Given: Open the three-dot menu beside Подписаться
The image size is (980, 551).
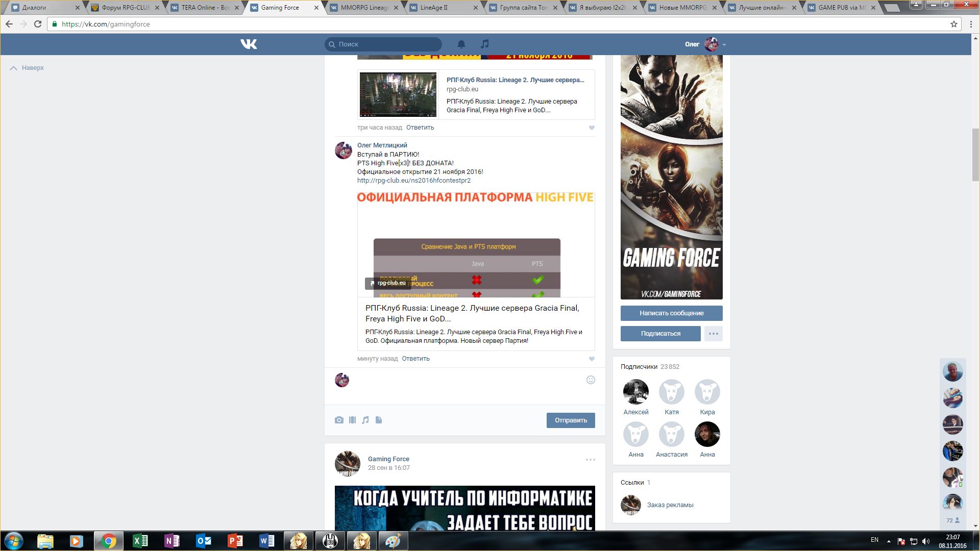Looking at the screenshot, I should pyautogui.click(x=713, y=334).
